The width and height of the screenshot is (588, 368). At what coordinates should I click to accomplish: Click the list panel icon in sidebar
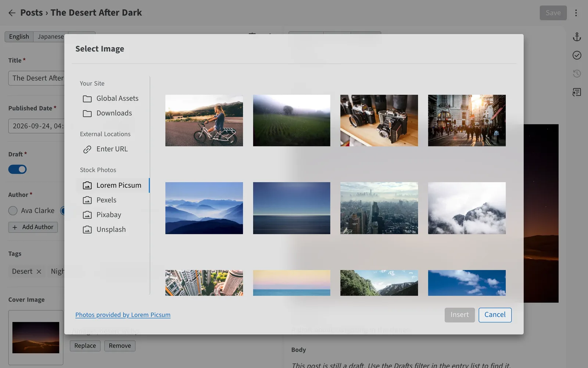[x=577, y=92]
